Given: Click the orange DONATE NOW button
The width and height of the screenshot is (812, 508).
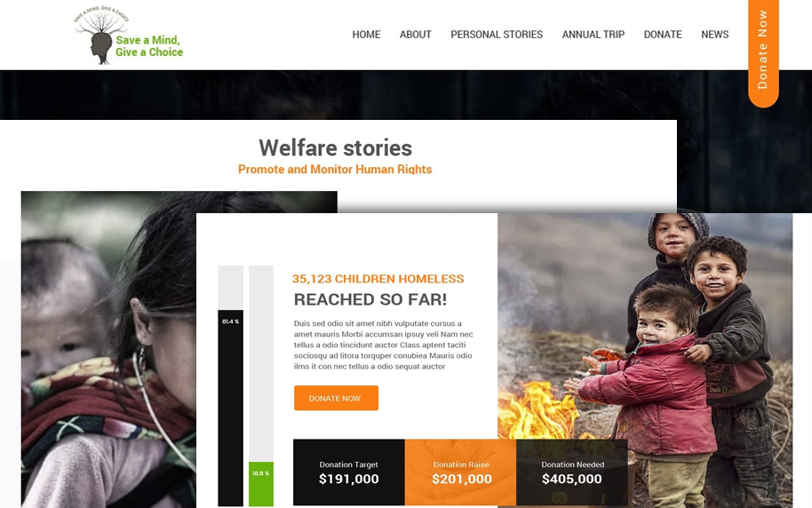Looking at the screenshot, I should [336, 398].
